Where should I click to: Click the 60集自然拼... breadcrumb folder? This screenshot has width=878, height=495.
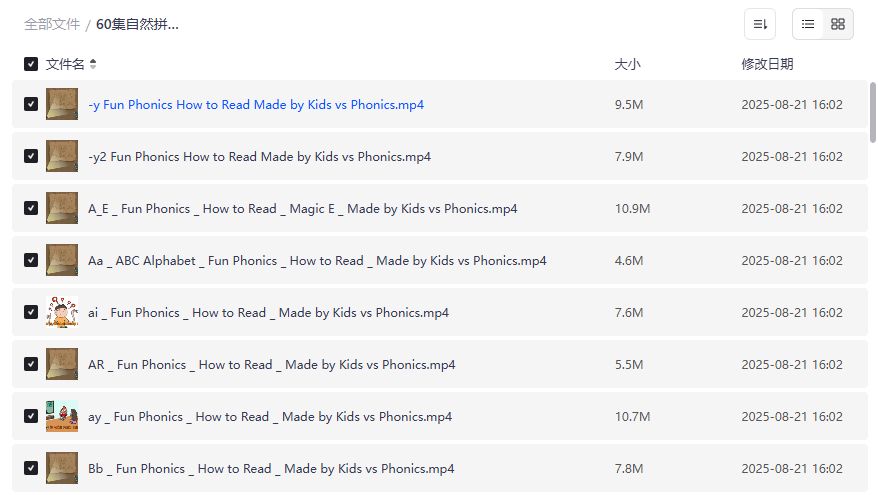pyautogui.click(x=138, y=24)
